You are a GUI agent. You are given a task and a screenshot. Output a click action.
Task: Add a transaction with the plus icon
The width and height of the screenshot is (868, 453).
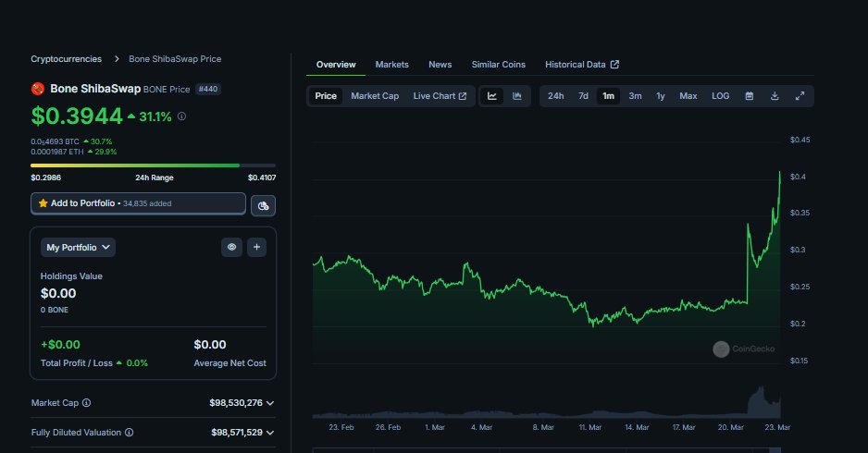point(256,247)
